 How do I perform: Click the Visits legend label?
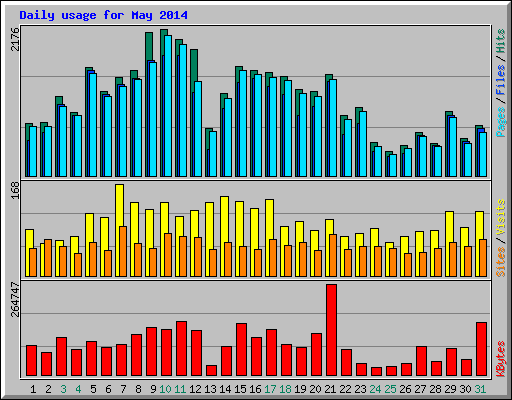coord(501,217)
